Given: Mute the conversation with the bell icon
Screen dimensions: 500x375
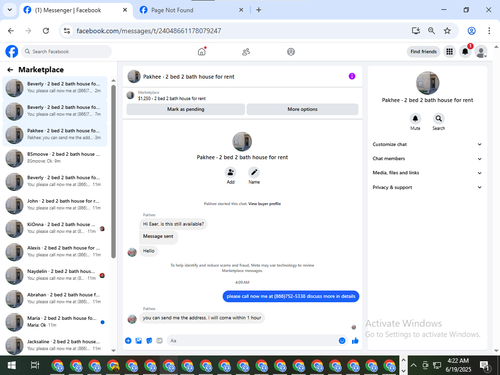Looking at the screenshot, I should [415, 118].
